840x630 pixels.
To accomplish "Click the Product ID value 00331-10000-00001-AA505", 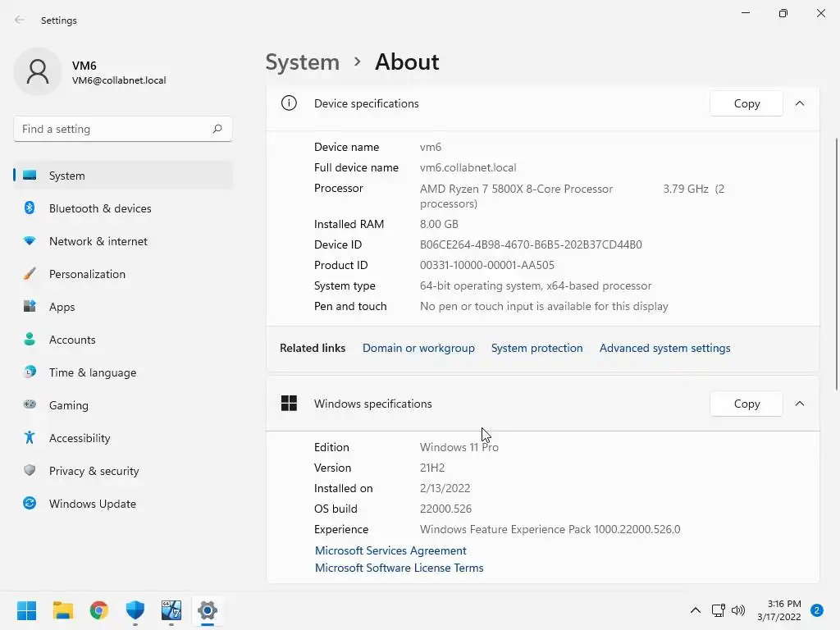I will 487,265.
